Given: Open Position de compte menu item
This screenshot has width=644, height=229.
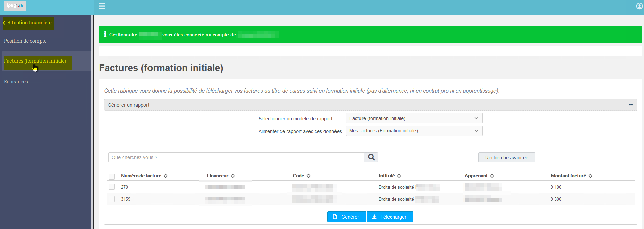Looking at the screenshot, I should point(25,41).
